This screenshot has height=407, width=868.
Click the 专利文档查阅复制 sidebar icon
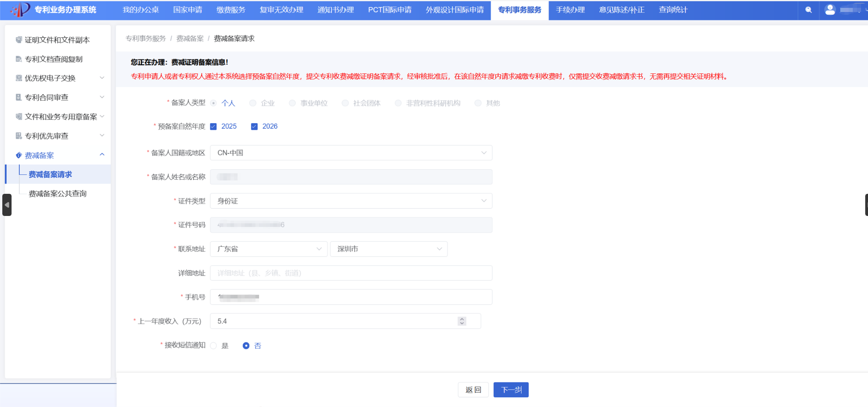pyautogui.click(x=18, y=59)
